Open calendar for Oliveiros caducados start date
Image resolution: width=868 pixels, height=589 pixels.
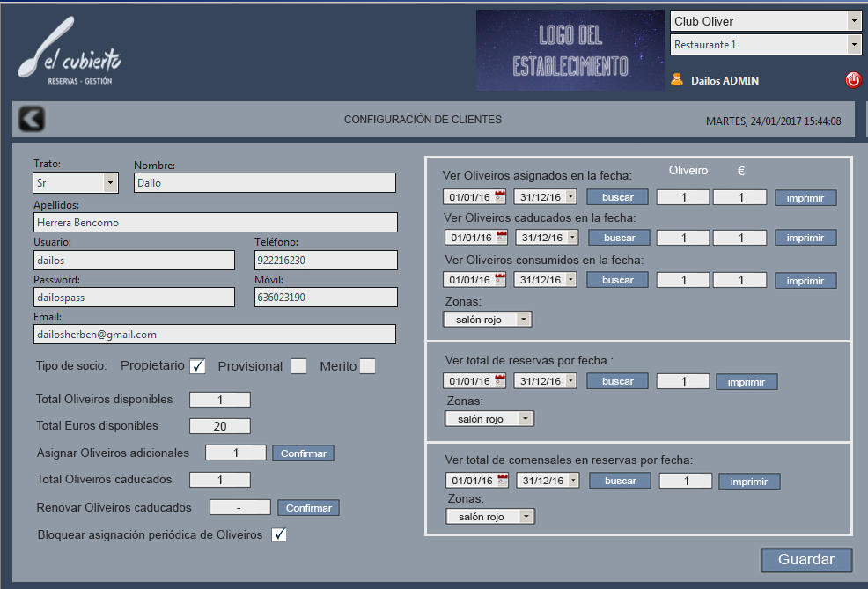click(x=502, y=237)
